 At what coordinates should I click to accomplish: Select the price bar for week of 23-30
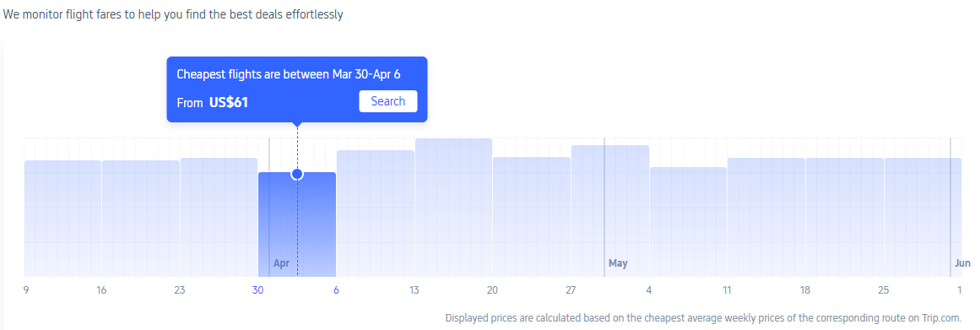(x=219, y=218)
